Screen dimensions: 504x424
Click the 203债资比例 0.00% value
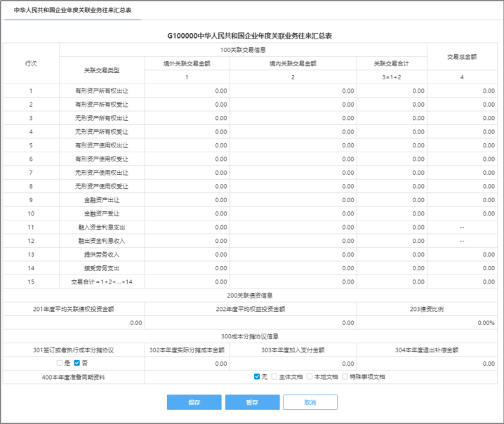[427, 323]
